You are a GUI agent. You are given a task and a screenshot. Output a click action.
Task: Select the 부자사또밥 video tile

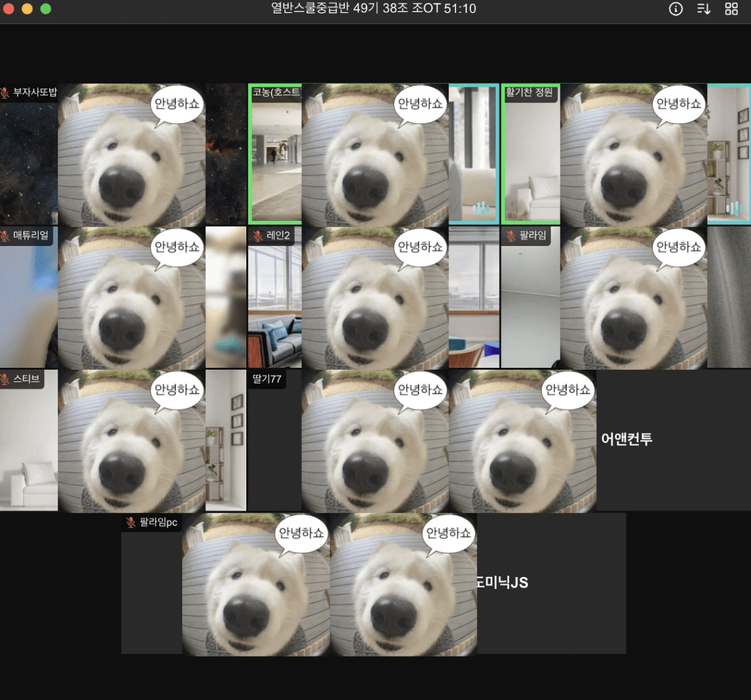123,155
